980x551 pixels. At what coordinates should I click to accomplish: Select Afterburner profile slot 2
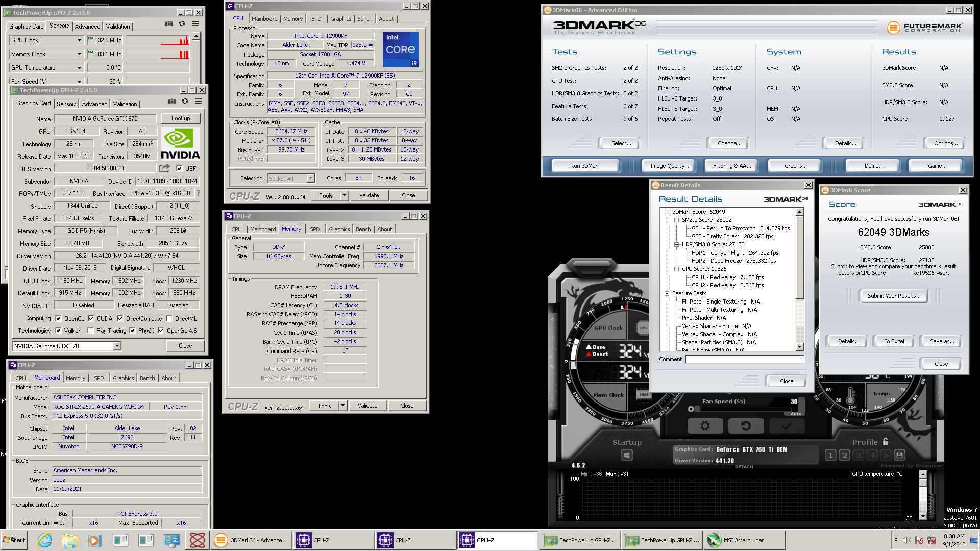844,455
